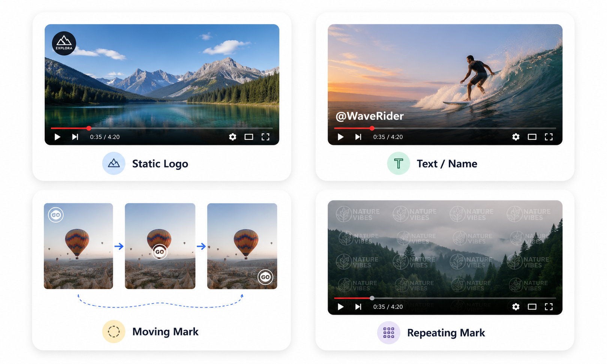Image resolution: width=607 pixels, height=364 pixels.
Task: Toggle theater mode in surfer video player
Action: point(532,137)
